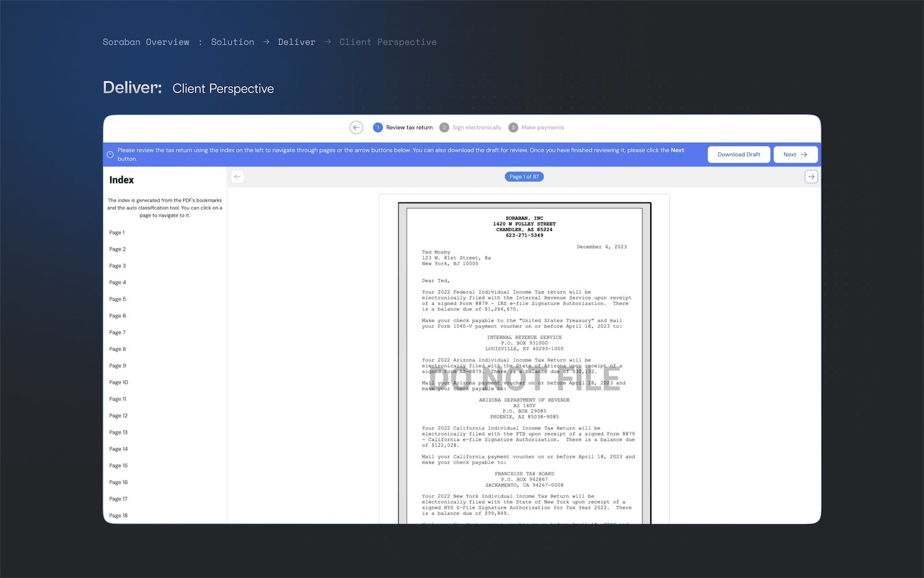
Task: Navigate to Page 1 in index
Action: click(x=117, y=232)
